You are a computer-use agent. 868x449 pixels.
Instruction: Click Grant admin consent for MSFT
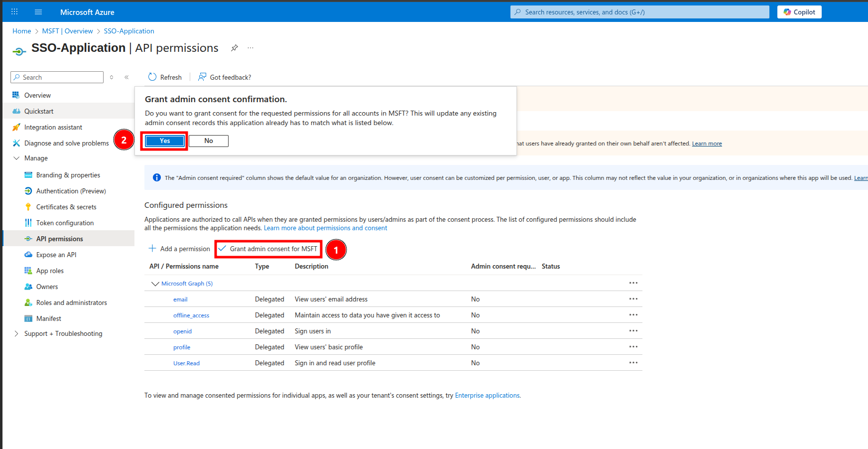pyautogui.click(x=268, y=249)
